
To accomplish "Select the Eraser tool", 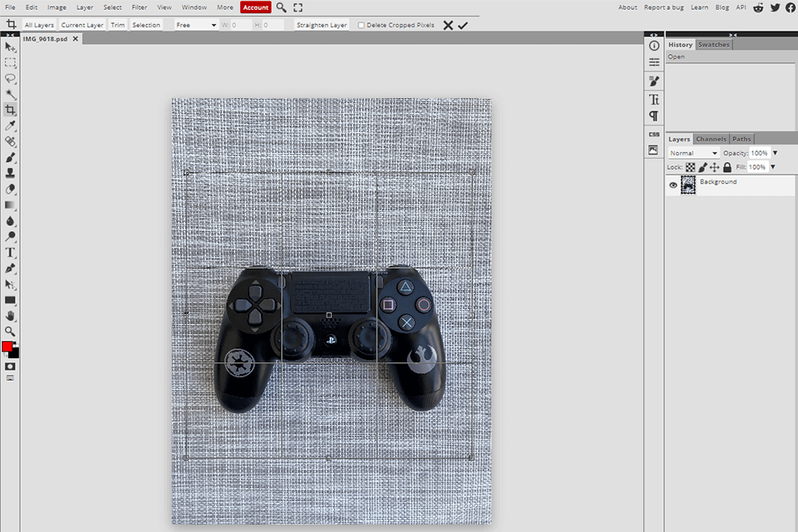I will click(x=10, y=189).
